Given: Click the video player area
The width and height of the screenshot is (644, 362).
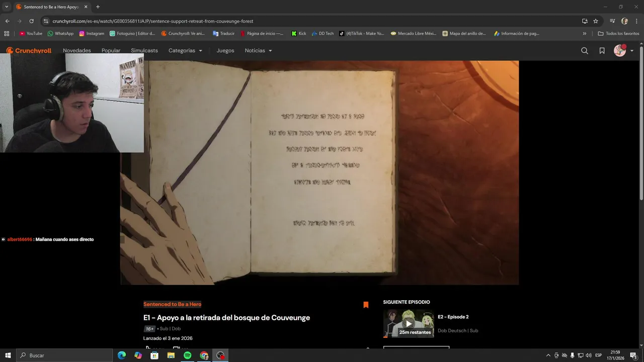Looking at the screenshot, I should pos(319,172).
